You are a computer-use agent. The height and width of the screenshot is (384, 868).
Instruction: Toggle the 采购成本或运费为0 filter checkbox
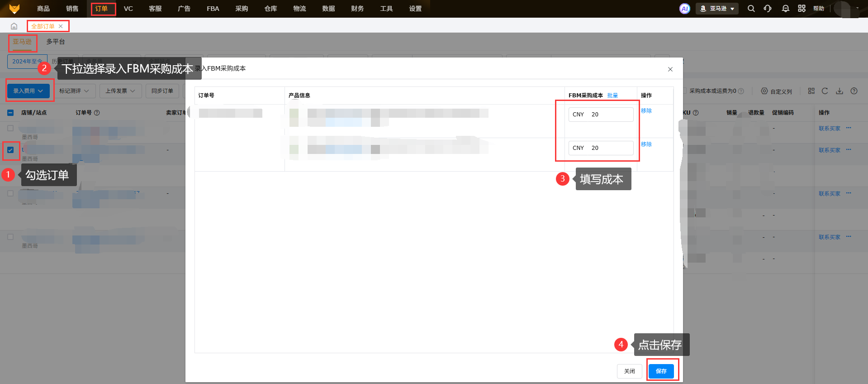pyautogui.click(x=685, y=91)
